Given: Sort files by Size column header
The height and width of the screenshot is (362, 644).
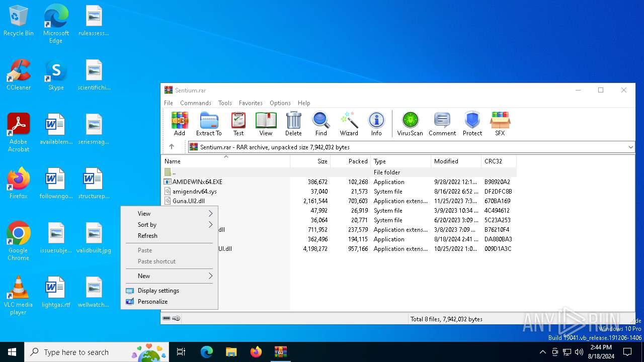Looking at the screenshot, I should pos(310,161).
